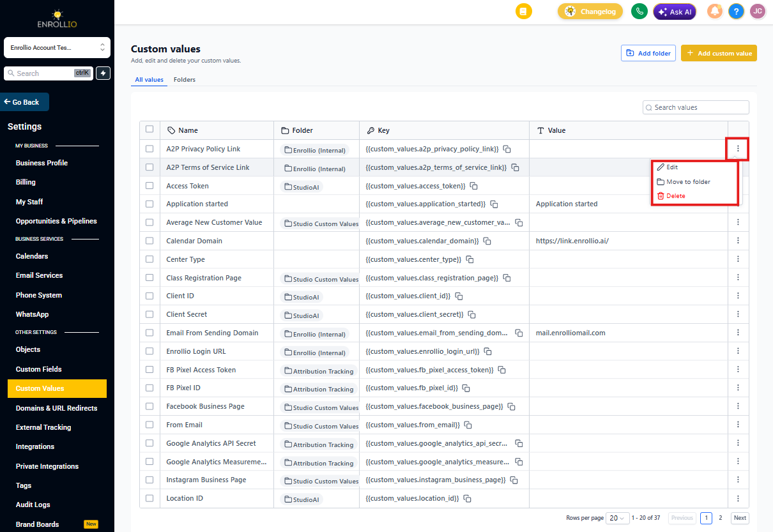
Task: Open Domains & URL Redirects settings
Action: pos(56,408)
